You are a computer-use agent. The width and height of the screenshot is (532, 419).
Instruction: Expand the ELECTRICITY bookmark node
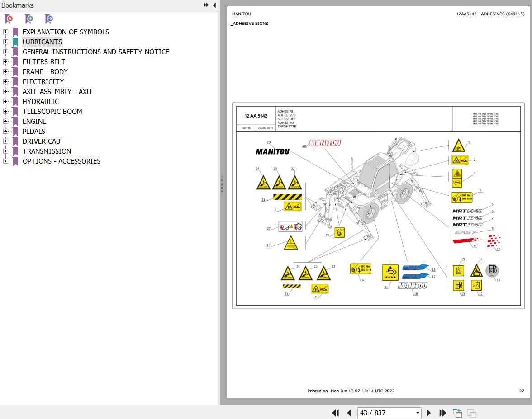(x=5, y=82)
